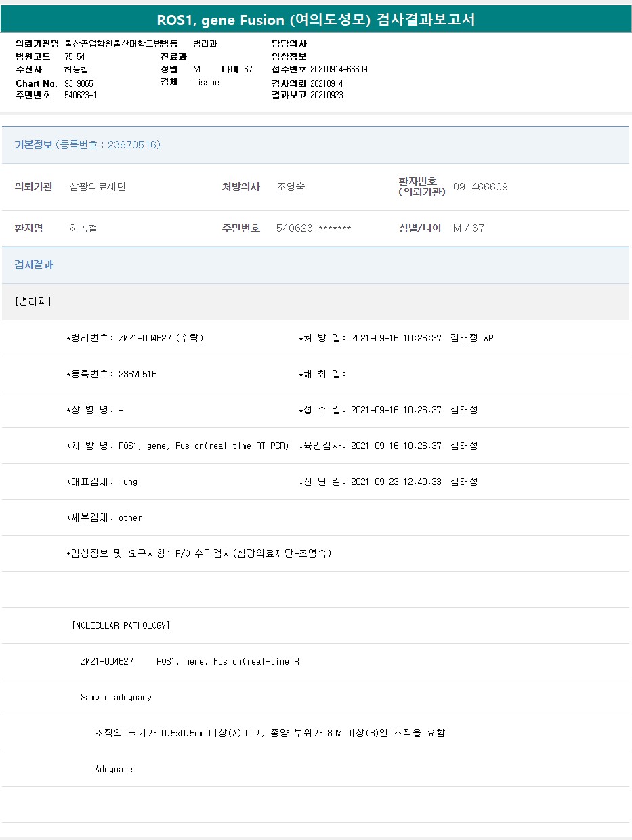
Task: Select the Sample adequacy label
Action: (116, 697)
